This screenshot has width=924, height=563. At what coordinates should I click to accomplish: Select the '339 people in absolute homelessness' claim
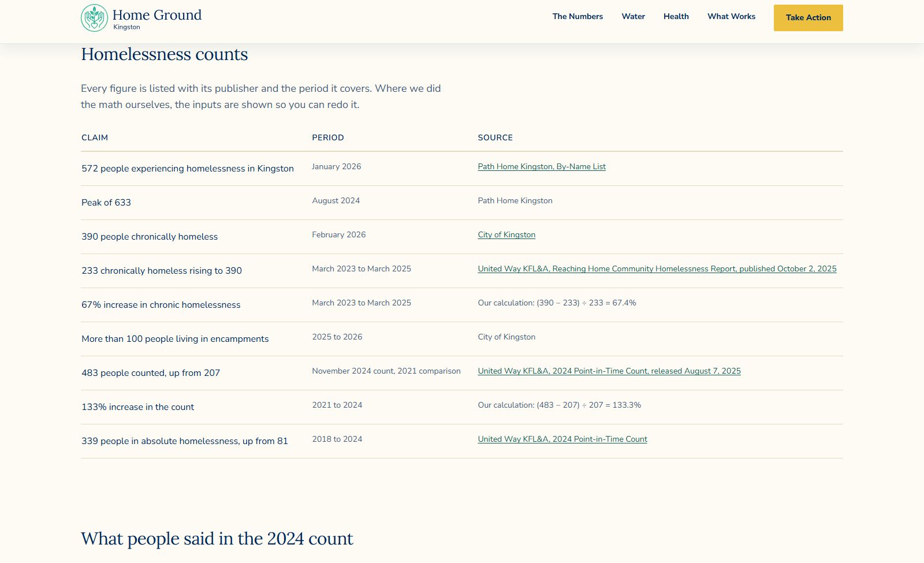(x=185, y=441)
